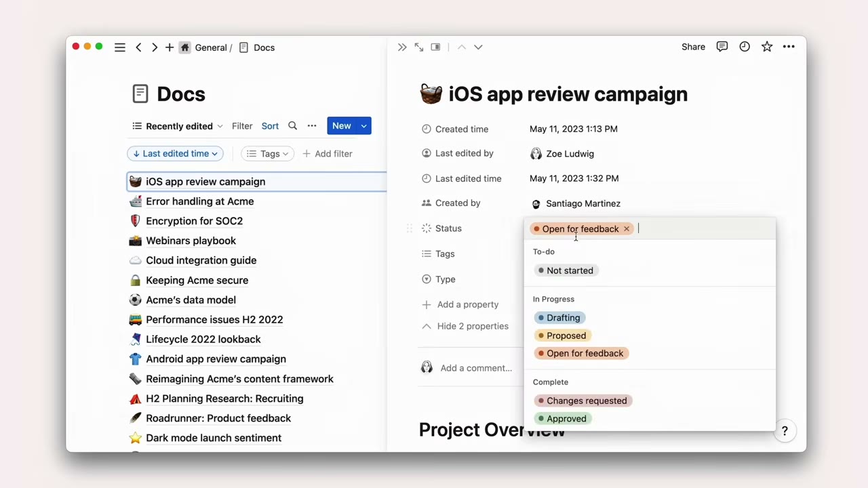
Task: Open the Recently edited view dropdown
Action: [178, 126]
